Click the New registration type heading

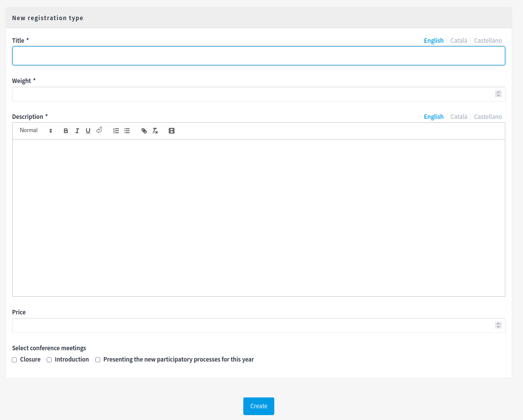point(48,18)
